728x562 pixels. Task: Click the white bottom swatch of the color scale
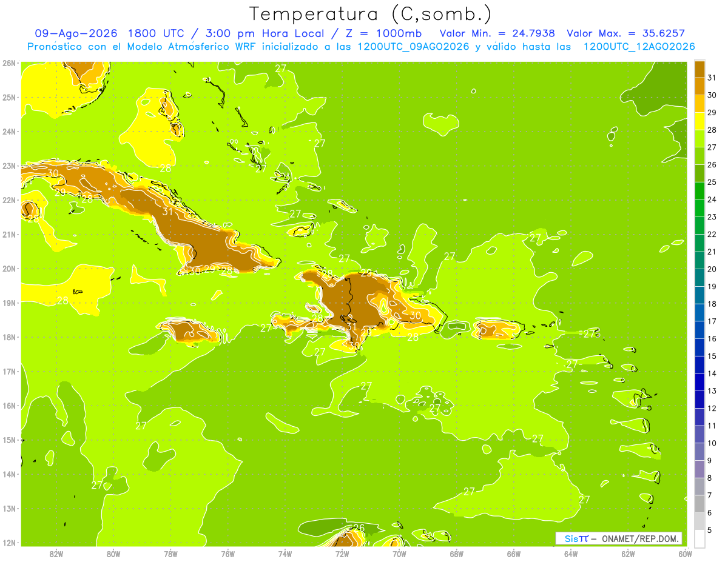699,538
